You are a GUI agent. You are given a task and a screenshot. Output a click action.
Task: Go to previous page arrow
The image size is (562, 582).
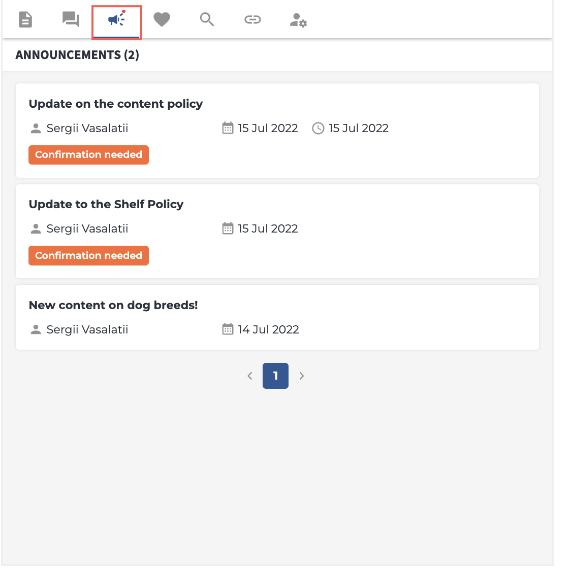point(250,376)
